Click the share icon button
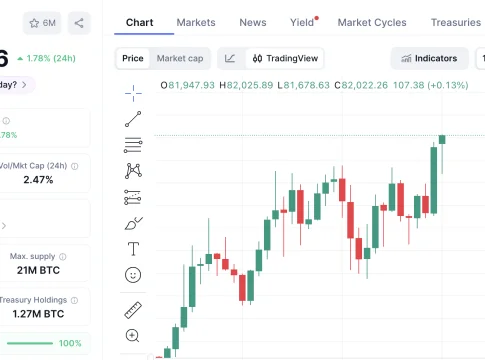This screenshot has width=485, height=360. pos(79,23)
